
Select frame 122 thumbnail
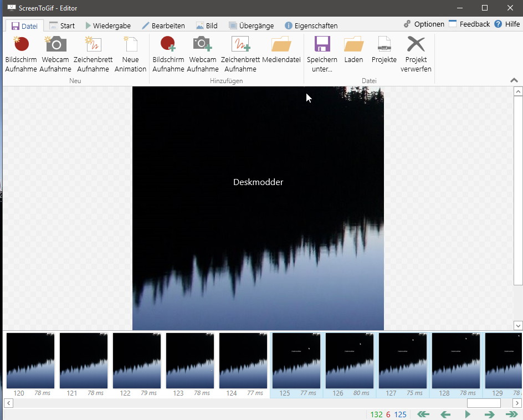point(137,361)
